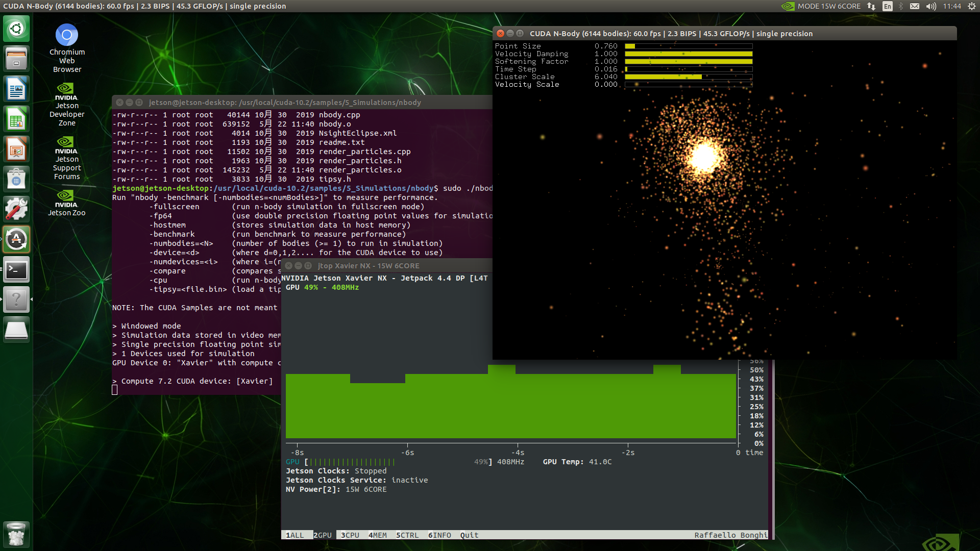Open System Settings wrench icon

pyautogui.click(x=16, y=209)
